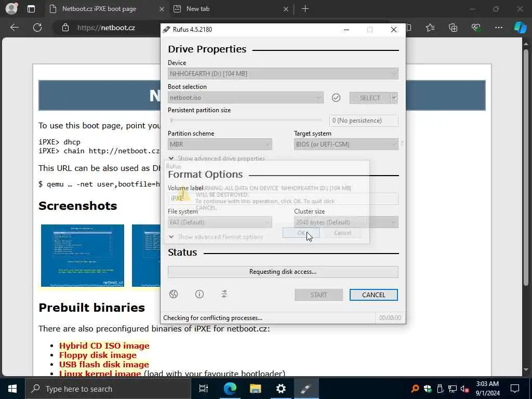Click the browser back arrow
This screenshot has width=532, height=399.
(15, 28)
